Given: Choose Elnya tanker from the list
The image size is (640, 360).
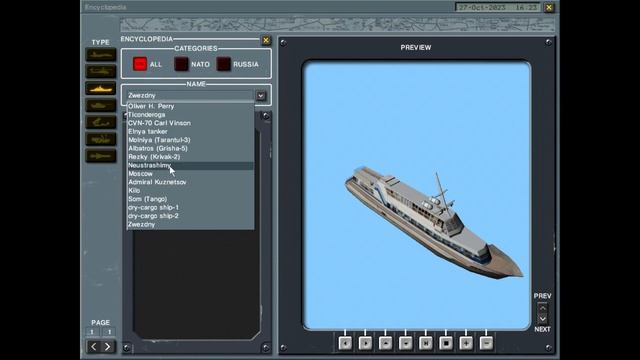Looking at the screenshot, I should [191, 131].
